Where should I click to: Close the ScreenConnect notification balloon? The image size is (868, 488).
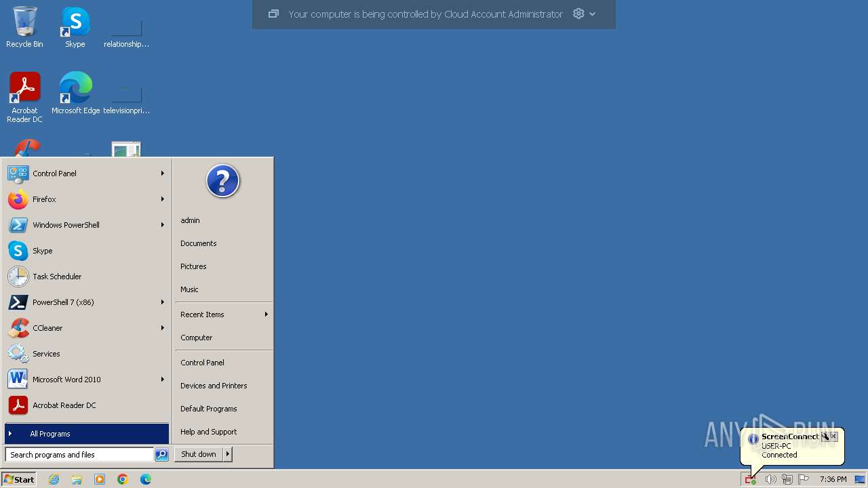(x=834, y=436)
